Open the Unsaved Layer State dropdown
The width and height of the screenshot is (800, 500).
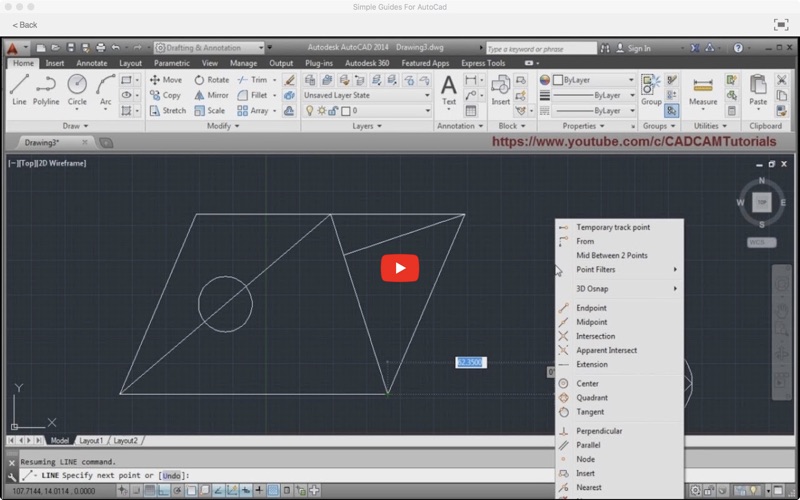pos(366,95)
